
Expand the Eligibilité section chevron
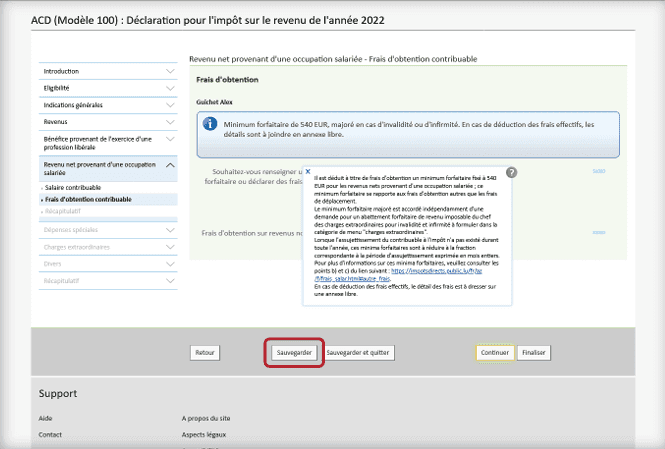(x=169, y=88)
